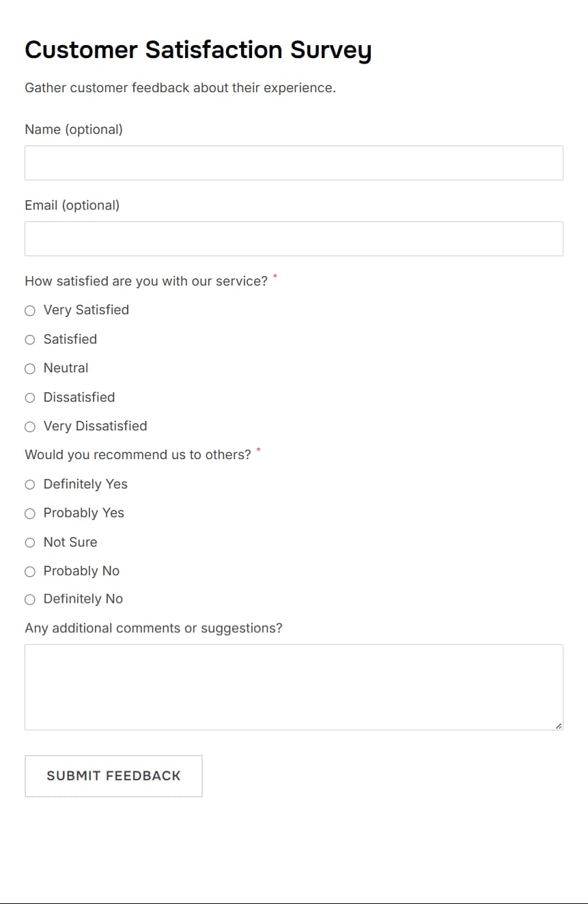
Task: Choose Satisfied for the service question
Action: click(x=30, y=339)
